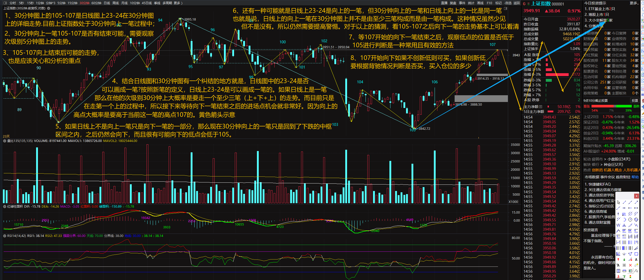Choose the rectangle drawing tool
The image size is (644, 280).
pos(636,254)
